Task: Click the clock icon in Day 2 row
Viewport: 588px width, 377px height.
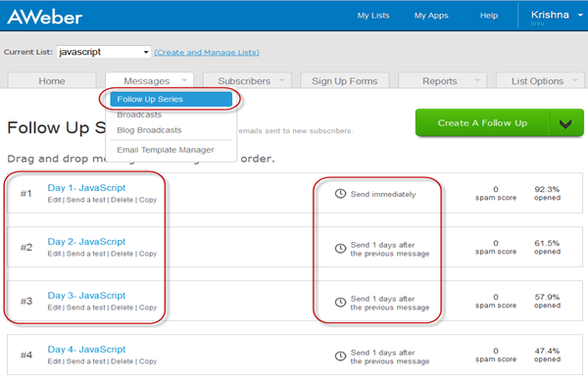Action: (340, 248)
